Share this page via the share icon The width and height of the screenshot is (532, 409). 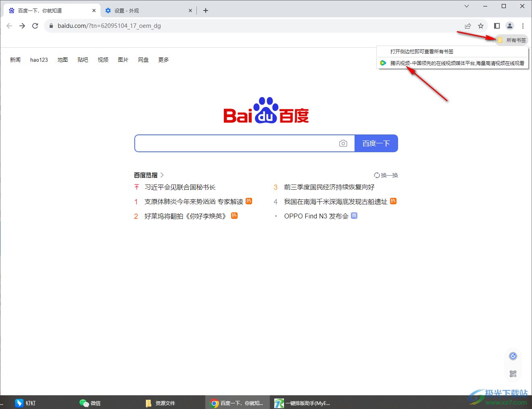point(468,26)
